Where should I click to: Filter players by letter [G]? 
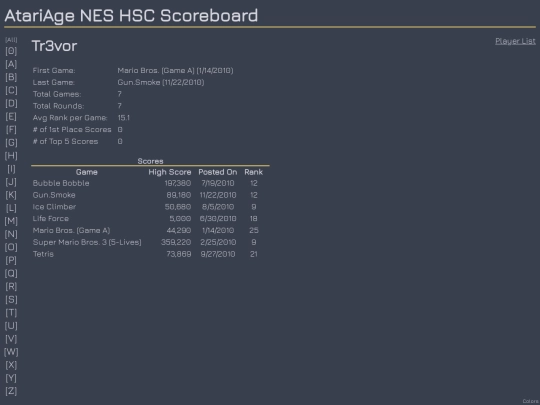click(x=11, y=143)
